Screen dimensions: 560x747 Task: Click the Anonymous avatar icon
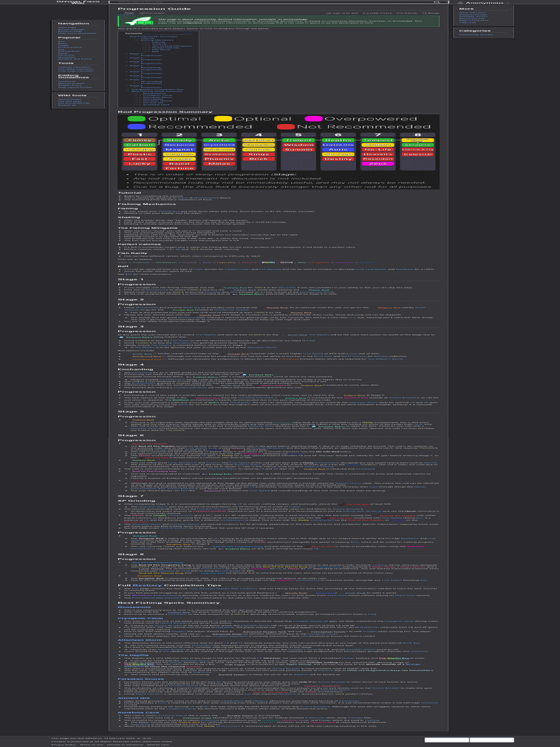click(x=461, y=2)
